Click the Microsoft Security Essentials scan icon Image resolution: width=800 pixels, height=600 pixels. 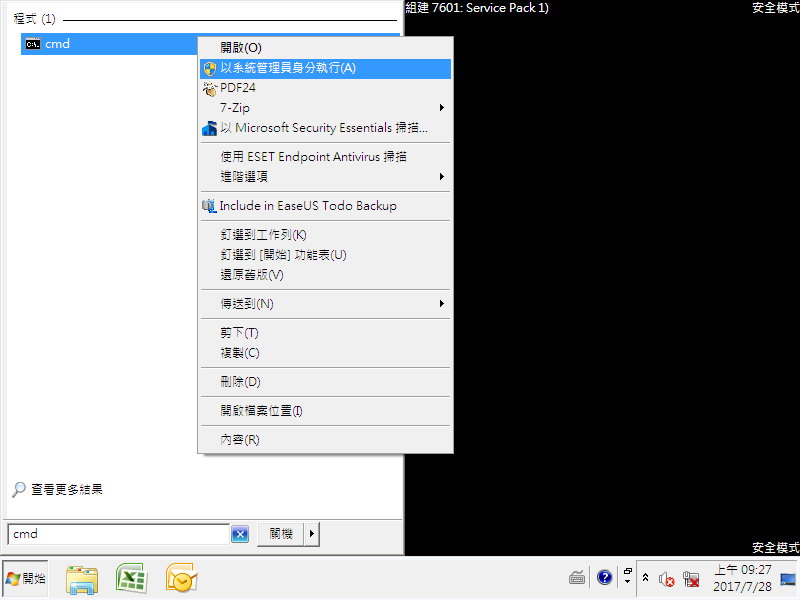209,128
